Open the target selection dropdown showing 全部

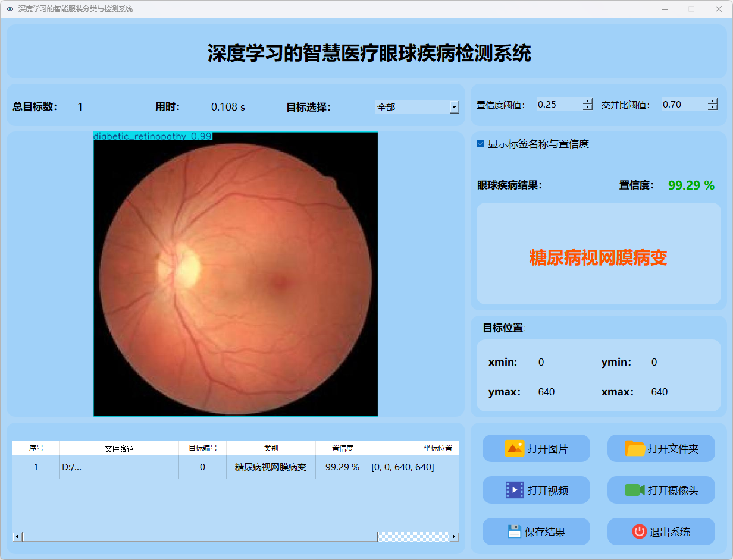point(455,107)
